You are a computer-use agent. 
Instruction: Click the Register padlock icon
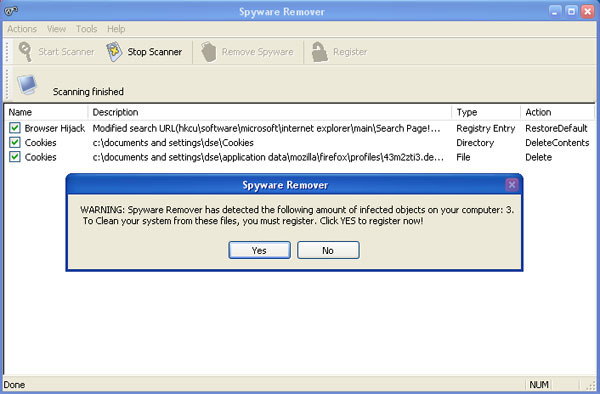(x=319, y=52)
